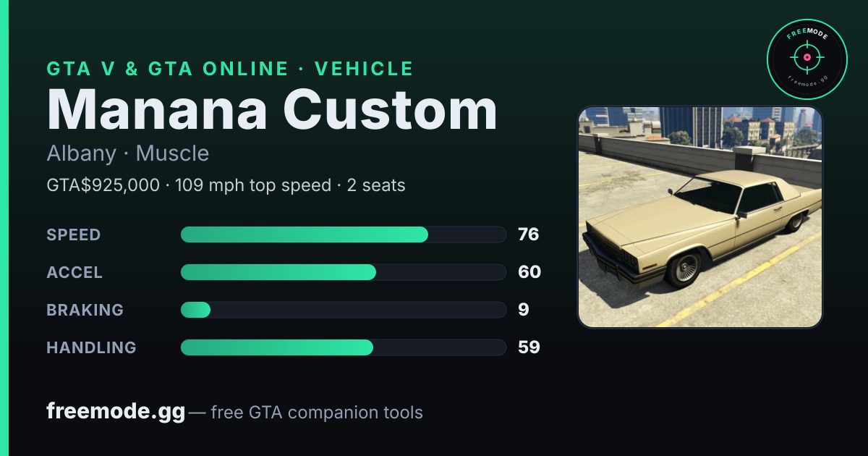This screenshot has height=456, width=868.
Task: Click the Handling stat bar
Action: 344,347
